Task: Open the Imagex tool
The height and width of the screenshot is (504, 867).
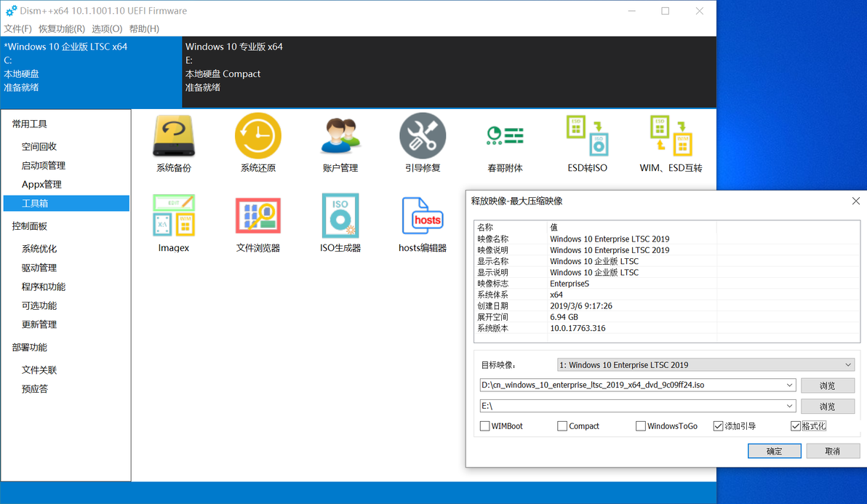Action: [x=174, y=223]
